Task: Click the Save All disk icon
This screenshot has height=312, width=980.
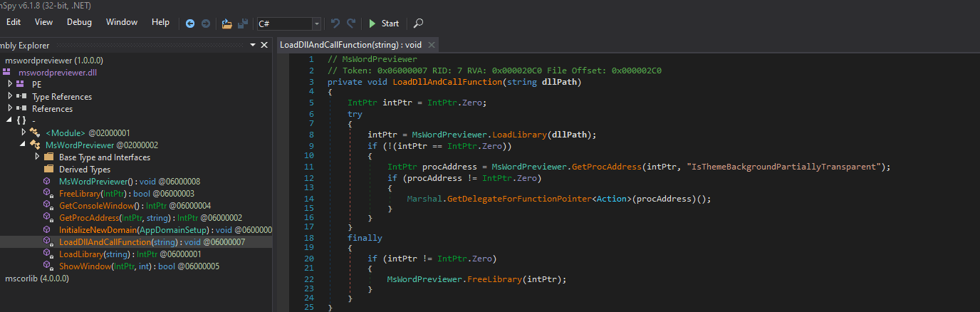Action: (243, 24)
